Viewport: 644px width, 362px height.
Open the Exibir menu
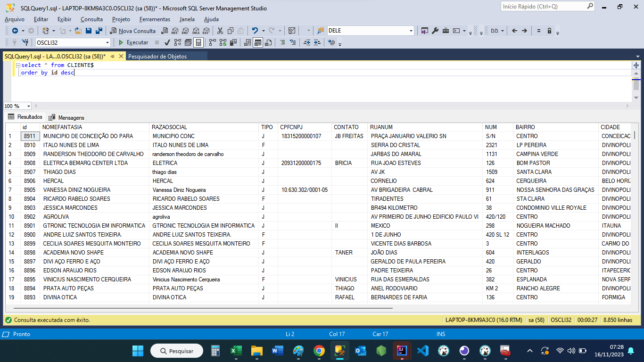tap(65, 19)
